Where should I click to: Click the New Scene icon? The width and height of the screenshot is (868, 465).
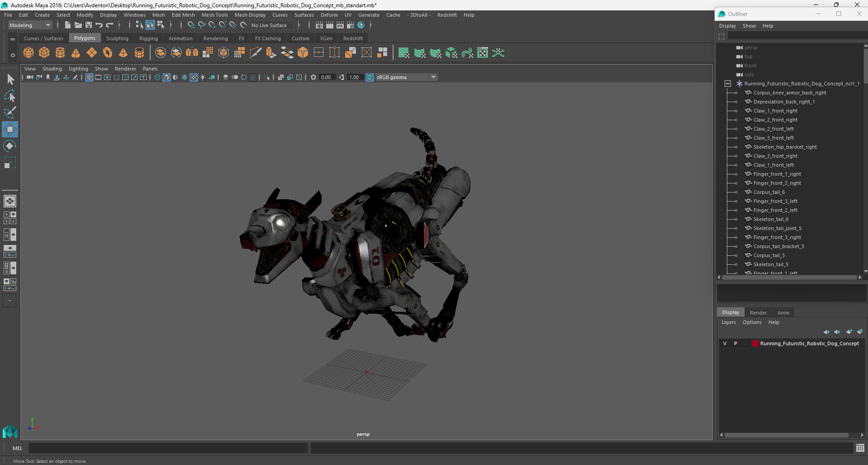tap(68, 25)
